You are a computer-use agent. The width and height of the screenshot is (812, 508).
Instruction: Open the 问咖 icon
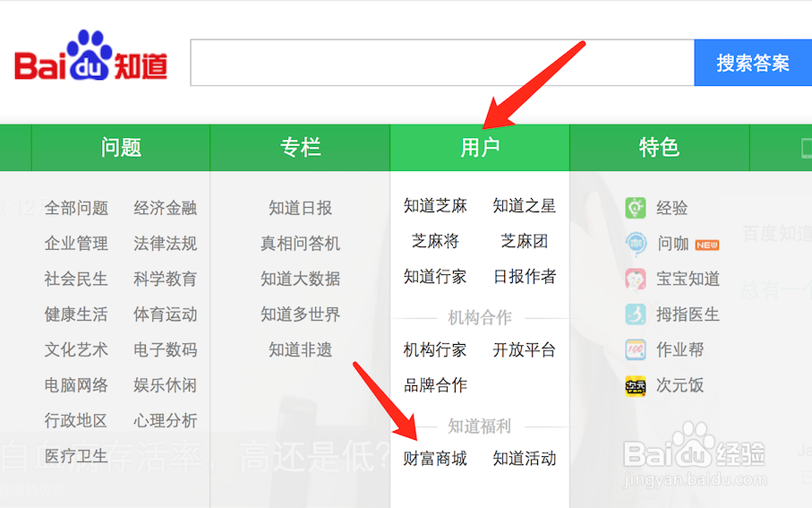pyautogui.click(x=636, y=243)
